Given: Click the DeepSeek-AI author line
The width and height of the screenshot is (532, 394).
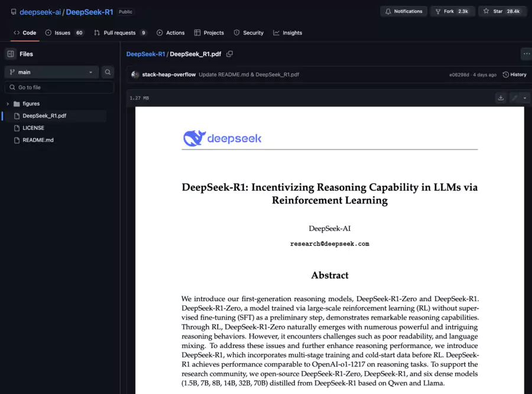Looking at the screenshot, I should point(329,229).
